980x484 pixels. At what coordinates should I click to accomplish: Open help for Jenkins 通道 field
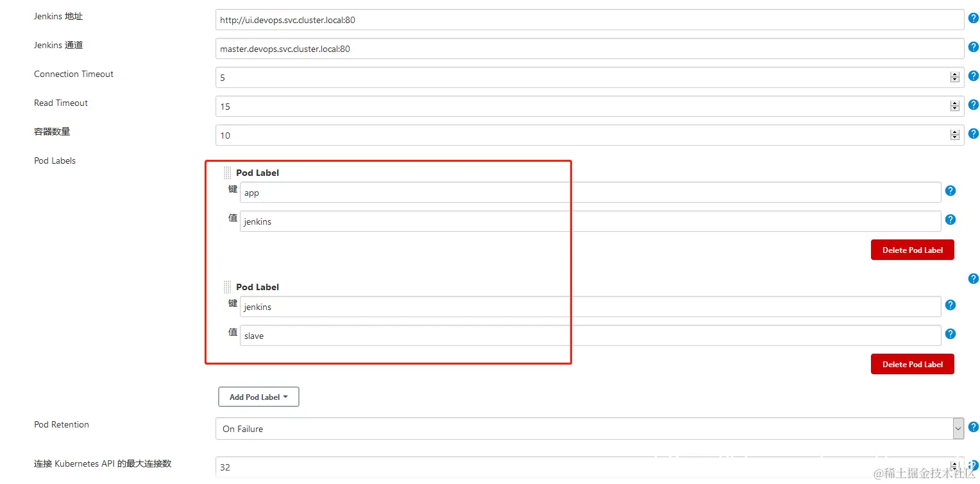973,47
